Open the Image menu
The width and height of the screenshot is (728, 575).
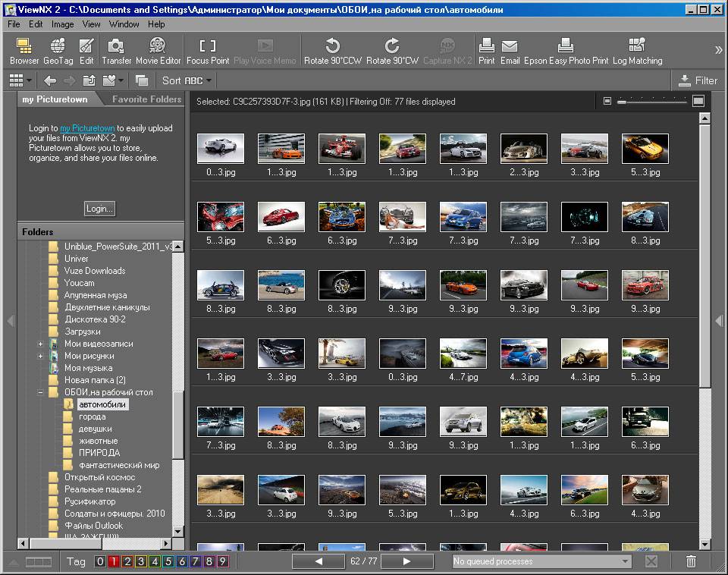click(62, 24)
